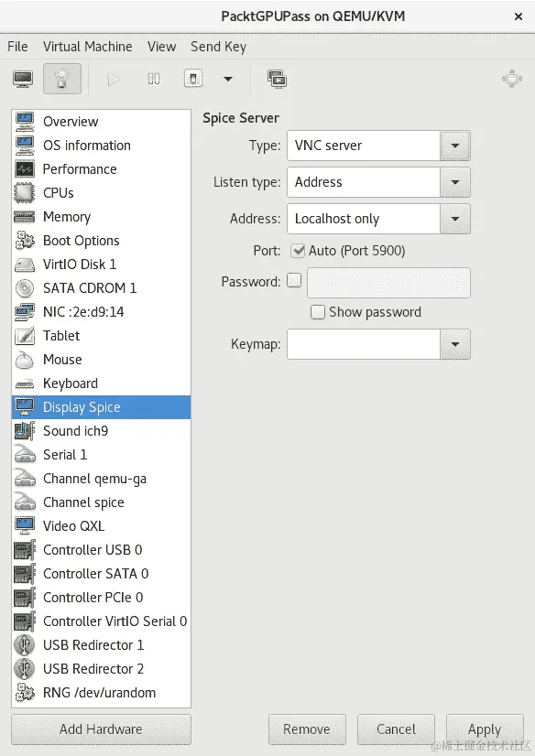
Task: Toggle Show password
Action: pyautogui.click(x=318, y=312)
